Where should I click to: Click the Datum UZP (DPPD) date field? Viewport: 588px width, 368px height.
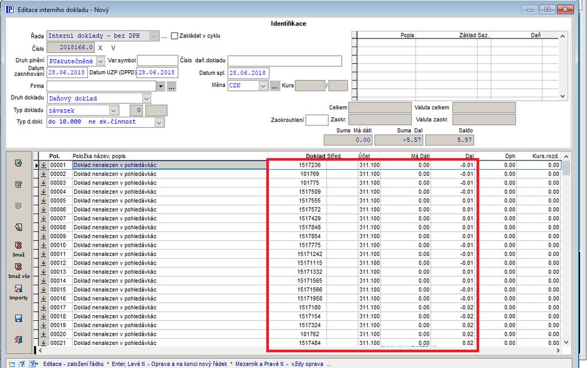(157, 72)
